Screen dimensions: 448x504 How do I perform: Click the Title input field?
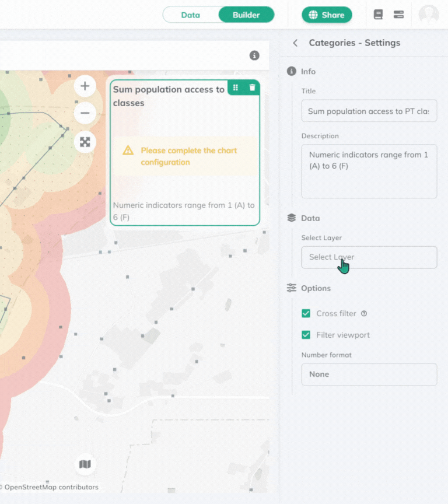click(x=369, y=111)
